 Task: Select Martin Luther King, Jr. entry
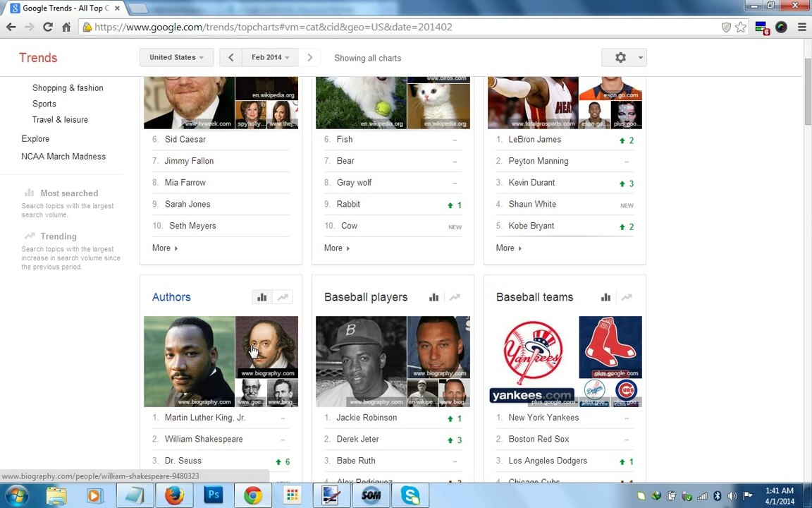(x=205, y=418)
